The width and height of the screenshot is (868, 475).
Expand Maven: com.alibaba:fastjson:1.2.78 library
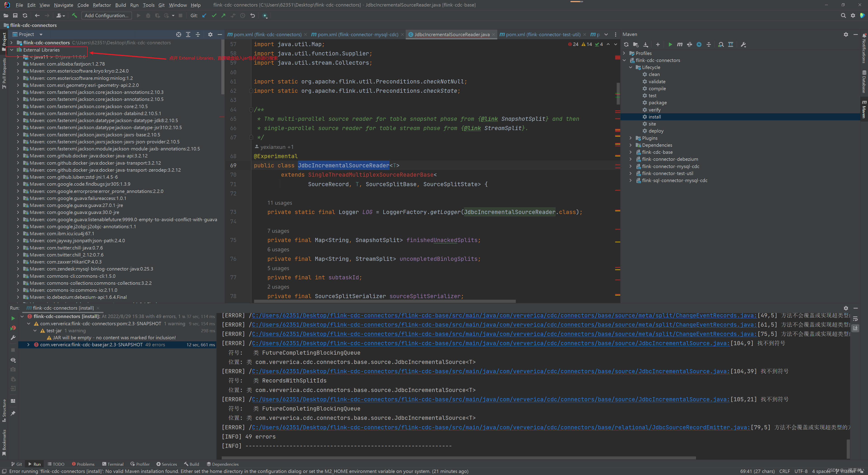[18, 64]
